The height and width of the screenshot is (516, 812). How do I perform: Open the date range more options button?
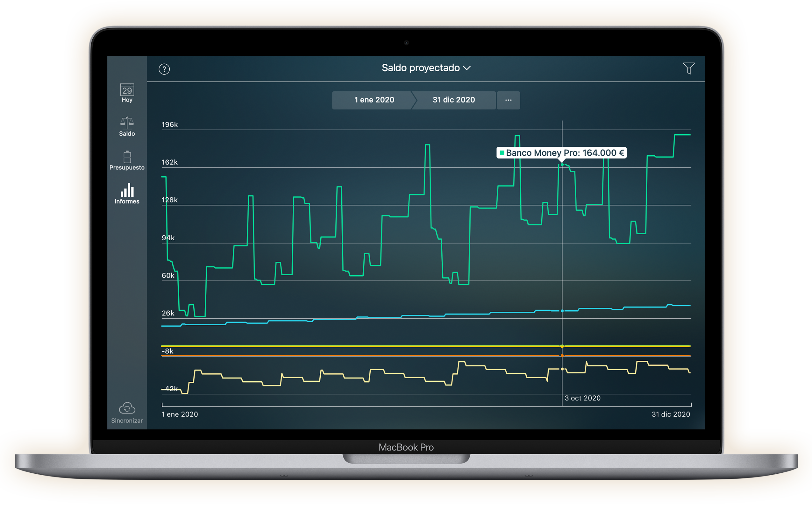pyautogui.click(x=508, y=100)
